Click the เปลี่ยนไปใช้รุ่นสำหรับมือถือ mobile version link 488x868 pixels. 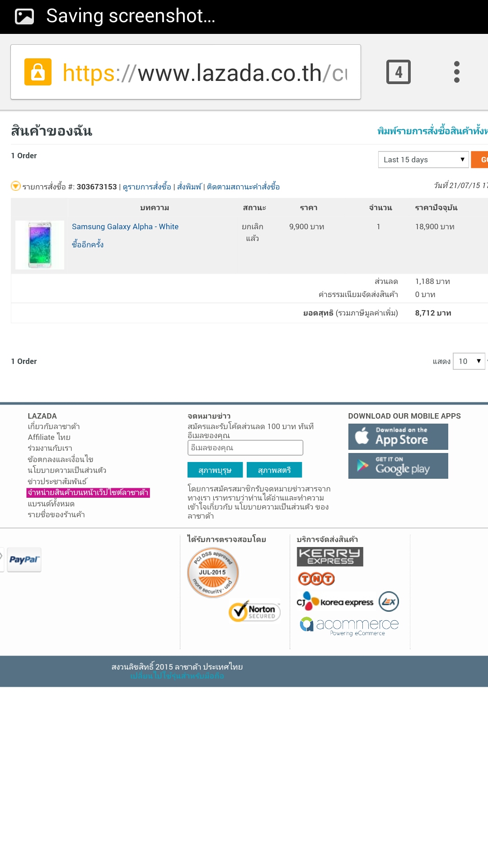click(177, 676)
